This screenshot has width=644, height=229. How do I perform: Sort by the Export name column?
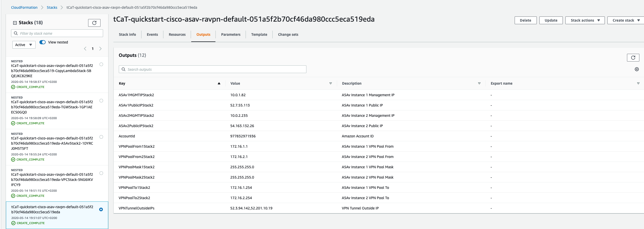(x=638, y=83)
